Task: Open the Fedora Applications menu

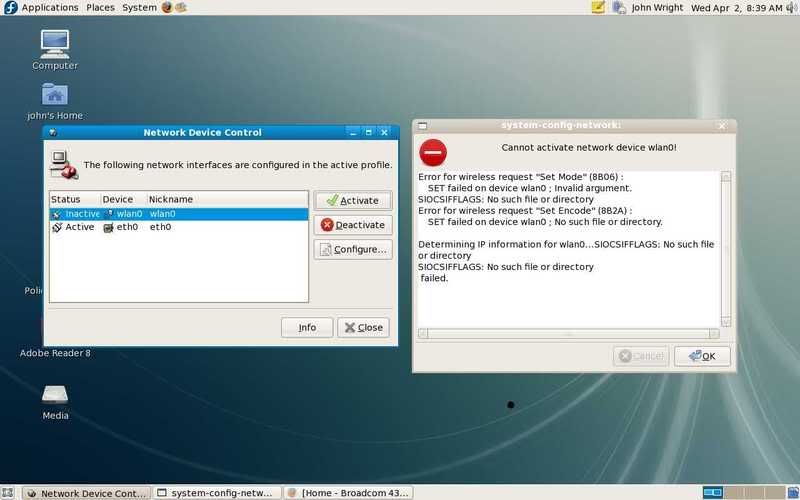Action: (x=41, y=8)
